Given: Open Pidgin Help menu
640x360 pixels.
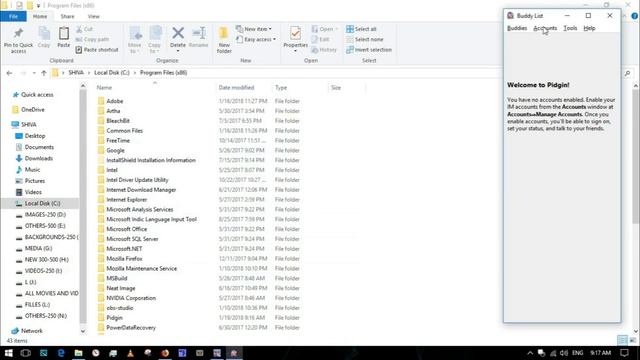Looking at the screenshot, I should point(589,28).
